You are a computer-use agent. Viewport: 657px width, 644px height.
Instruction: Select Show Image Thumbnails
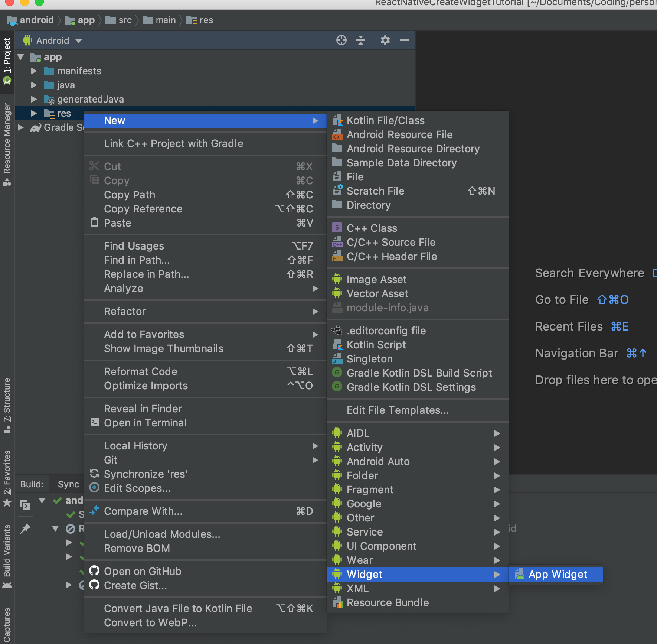pos(205,348)
